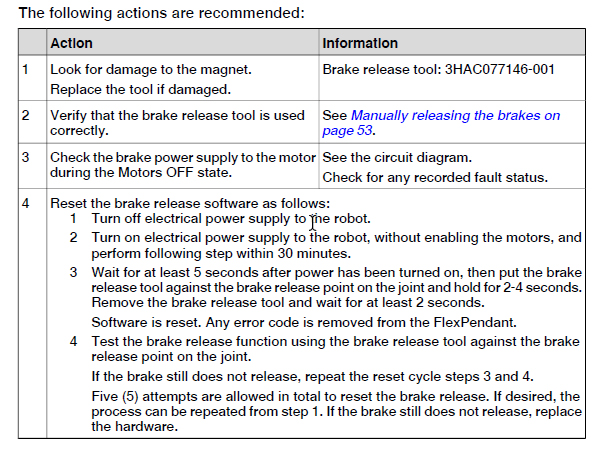
Task: Click the 'Replace the tool if damaged' text
Action: pos(140,88)
